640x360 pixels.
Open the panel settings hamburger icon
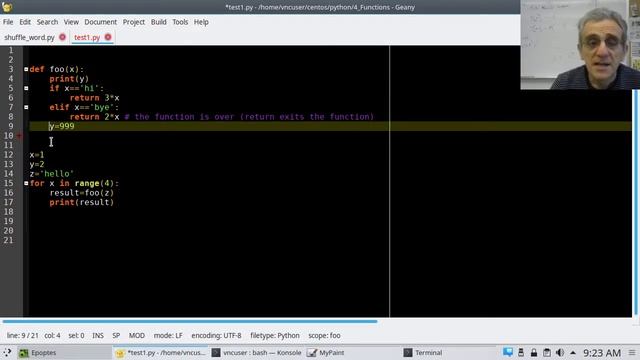click(632, 353)
